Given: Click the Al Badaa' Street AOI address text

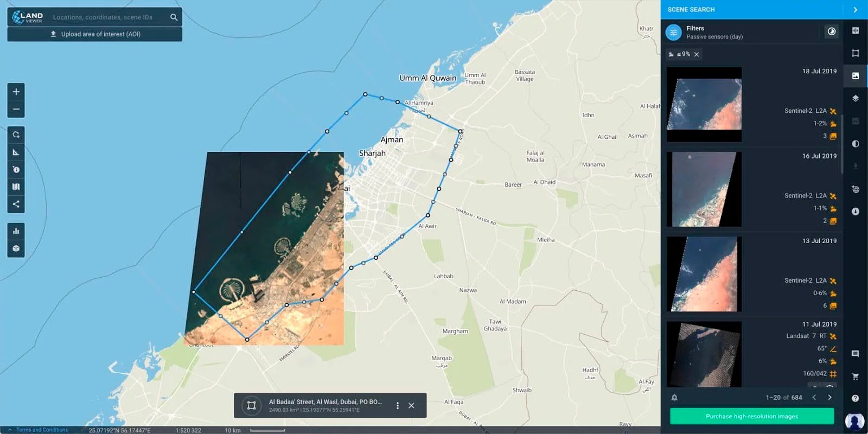Looking at the screenshot, I should tap(325, 402).
